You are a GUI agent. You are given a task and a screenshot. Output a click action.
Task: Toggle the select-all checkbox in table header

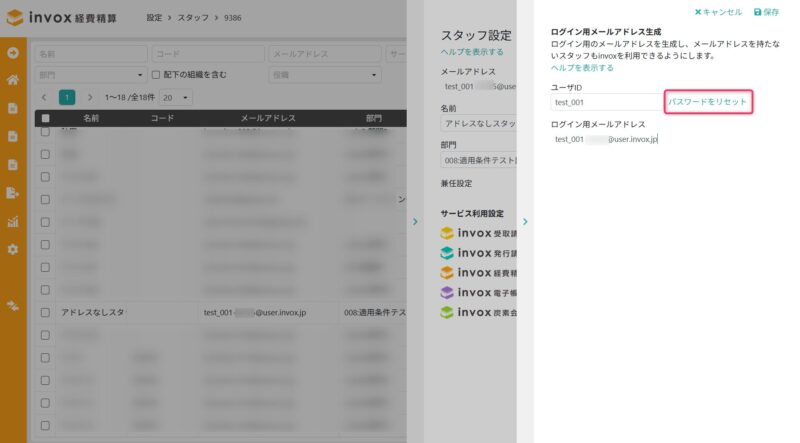(x=45, y=118)
